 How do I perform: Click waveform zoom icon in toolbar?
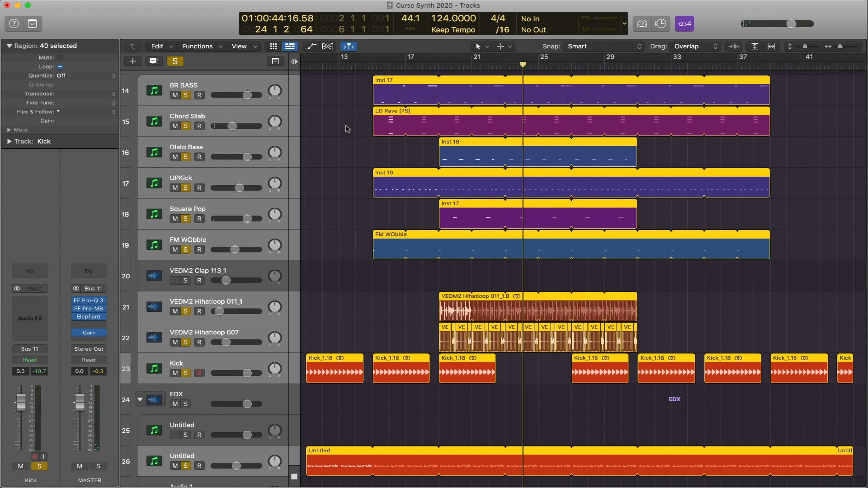(x=734, y=46)
